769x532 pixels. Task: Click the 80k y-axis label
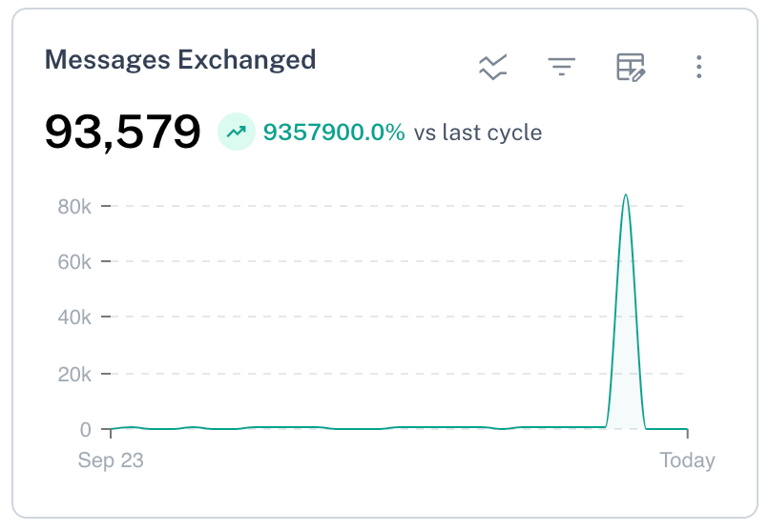(x=74, y=205)
